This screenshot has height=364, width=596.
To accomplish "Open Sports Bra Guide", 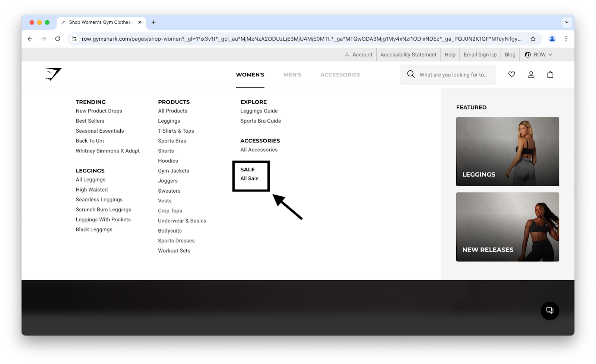I will point(260,121).
